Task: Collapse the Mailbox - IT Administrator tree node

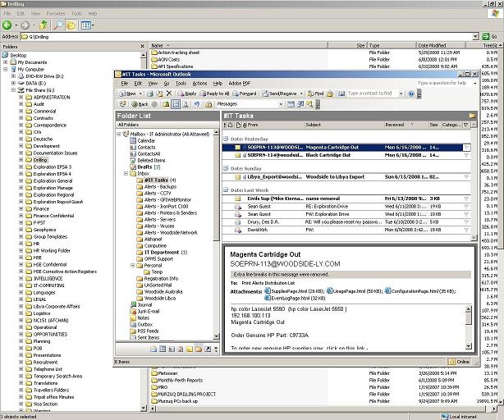Action: point(118,134)
